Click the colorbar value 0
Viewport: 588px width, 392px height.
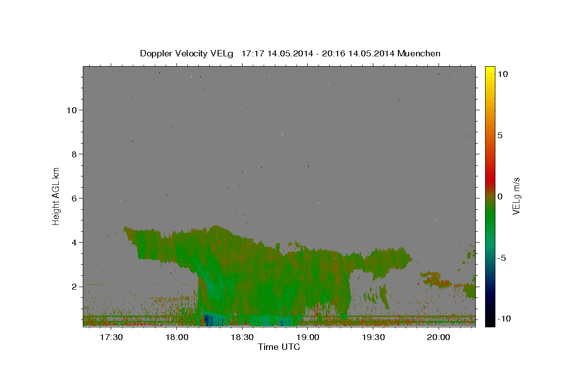[500, 196]
